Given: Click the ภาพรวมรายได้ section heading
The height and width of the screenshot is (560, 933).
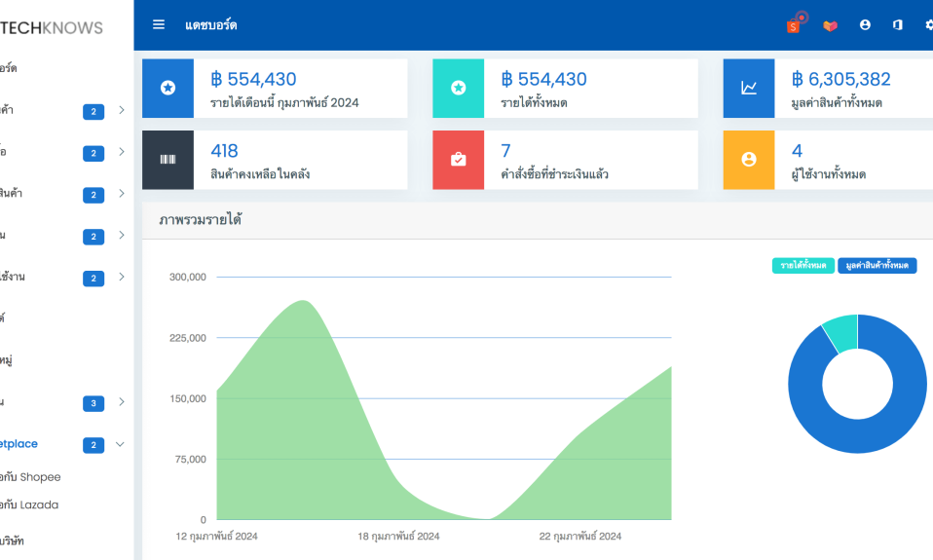Looking at the screenshot, I should pos(200,219).
